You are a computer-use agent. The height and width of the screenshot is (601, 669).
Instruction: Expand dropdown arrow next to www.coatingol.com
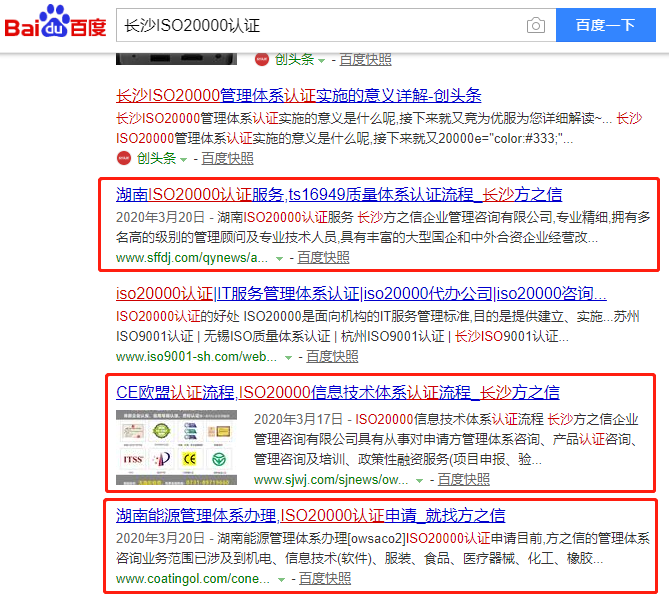pyautogui.click(x=281, y=580)
